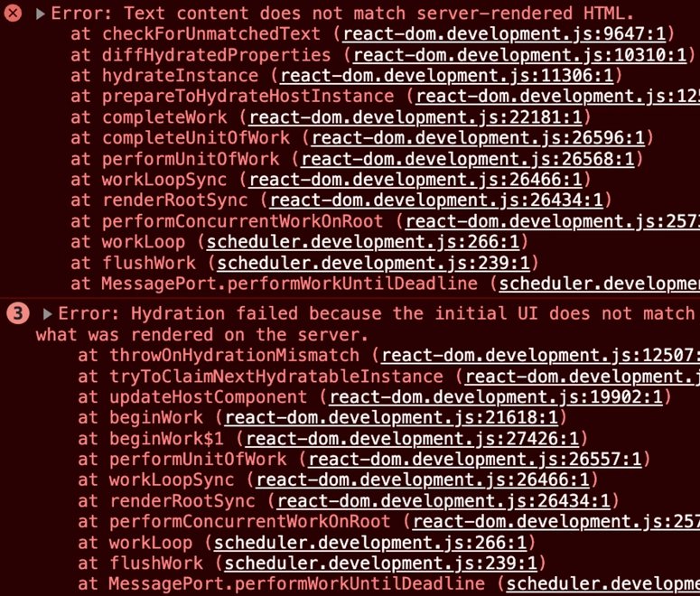
Task: Open react-dom.development.js:26568:1 link
Action: coord(468,159)
